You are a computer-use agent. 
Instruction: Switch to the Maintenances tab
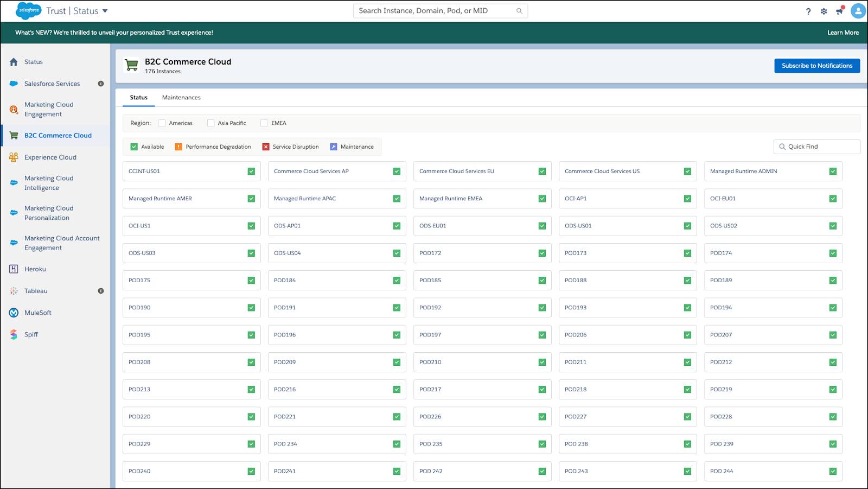tap(181, 97)
